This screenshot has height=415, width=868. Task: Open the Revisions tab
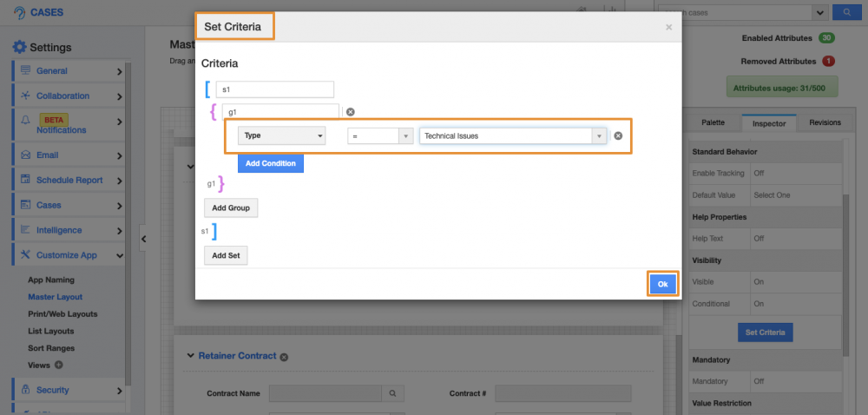[824, 123]
